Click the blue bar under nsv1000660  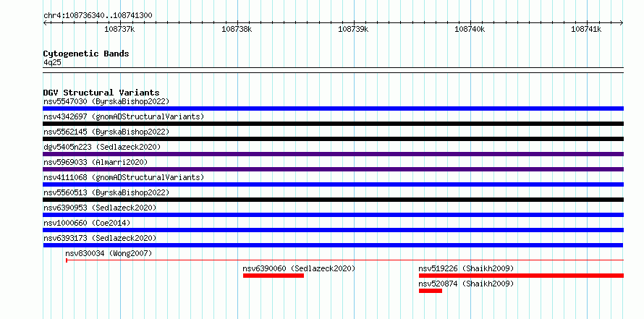(x=333, y=230)
